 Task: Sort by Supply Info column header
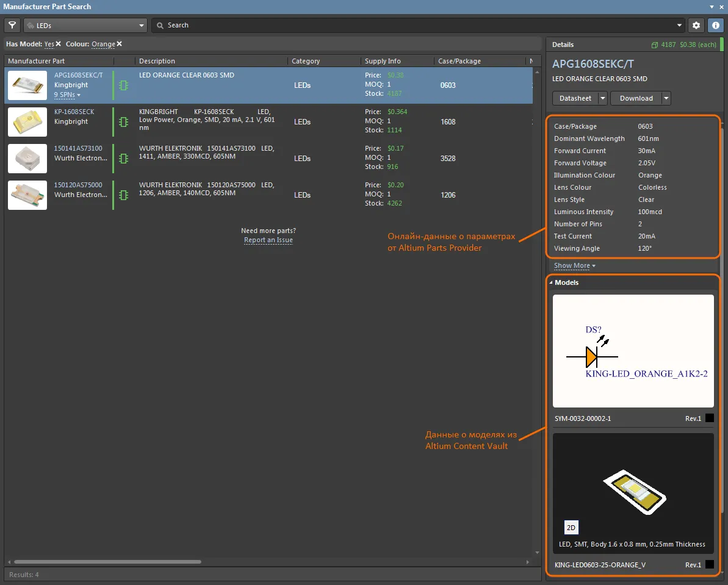click(x=383, y=61)
